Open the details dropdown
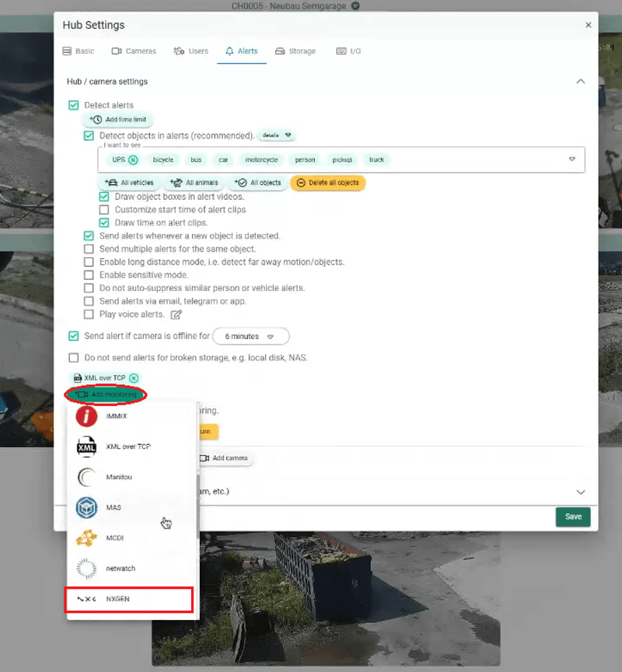 (277, 135)
